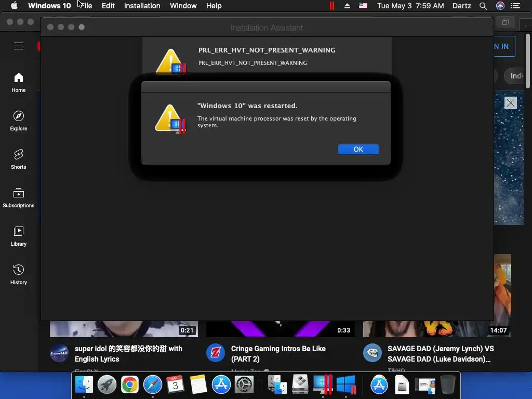Open the Dartz user menu
This screenshot has height=399, width=532.
pyautogui.click(x=462, y=6)
